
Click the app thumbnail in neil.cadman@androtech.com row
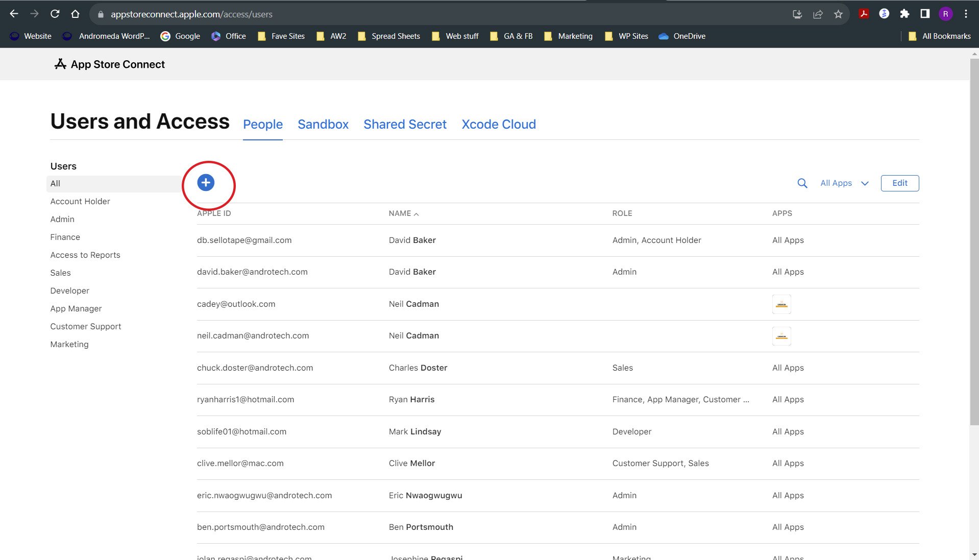[x=781, y=336]
